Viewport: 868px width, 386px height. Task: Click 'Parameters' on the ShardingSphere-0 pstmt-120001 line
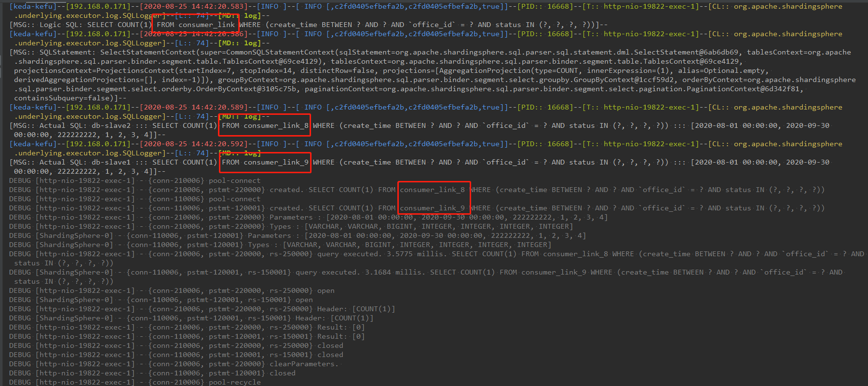click(x=270, y=235)
